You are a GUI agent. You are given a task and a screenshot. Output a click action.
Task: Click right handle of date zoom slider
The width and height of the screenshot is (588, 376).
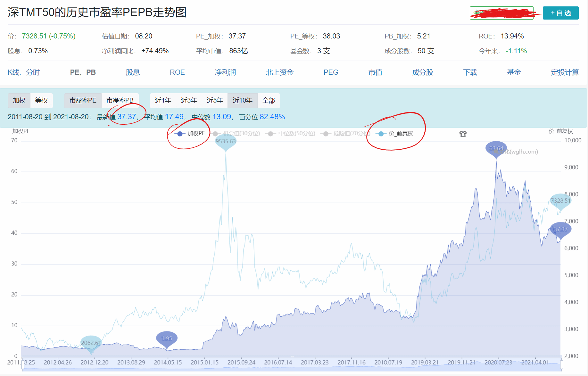point(562,364)
